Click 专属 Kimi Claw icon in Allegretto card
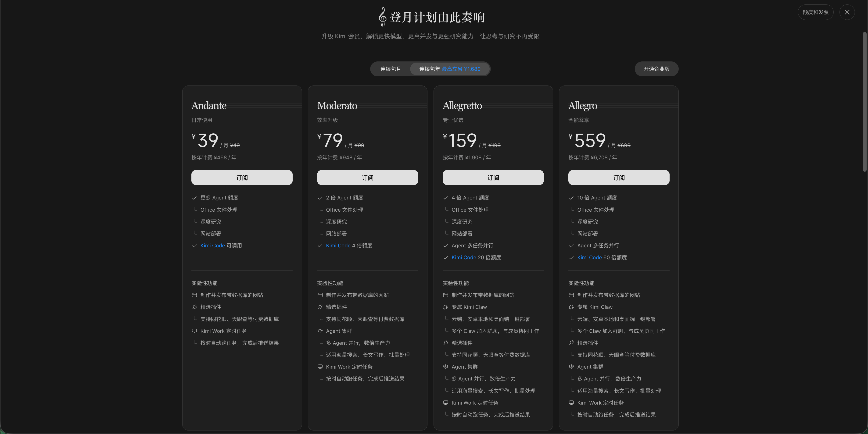868x434 pixels. [445, 307]
